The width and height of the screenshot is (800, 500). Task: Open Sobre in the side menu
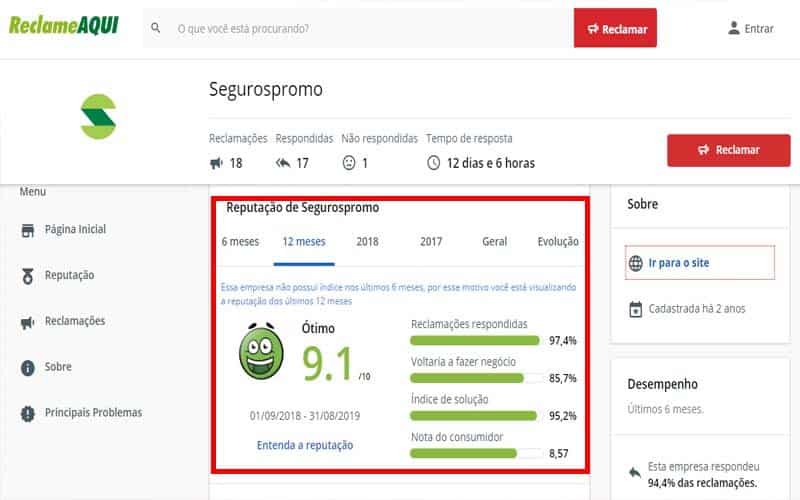click(x=58, y=367)
